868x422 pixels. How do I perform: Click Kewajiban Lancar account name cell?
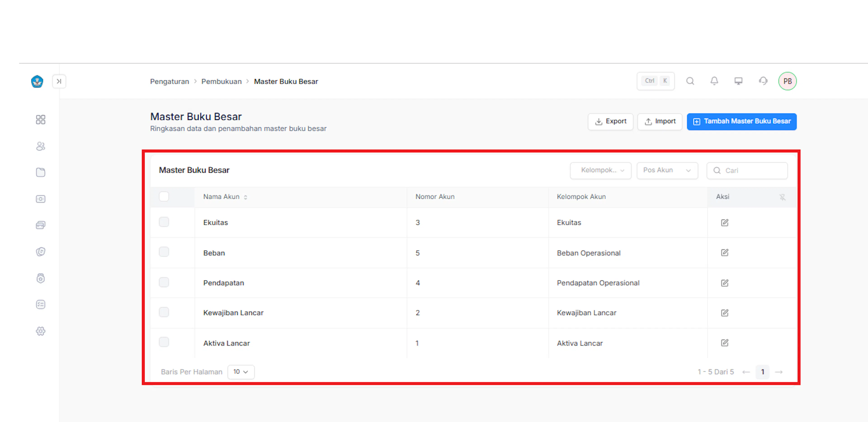(x=233, y=313)
